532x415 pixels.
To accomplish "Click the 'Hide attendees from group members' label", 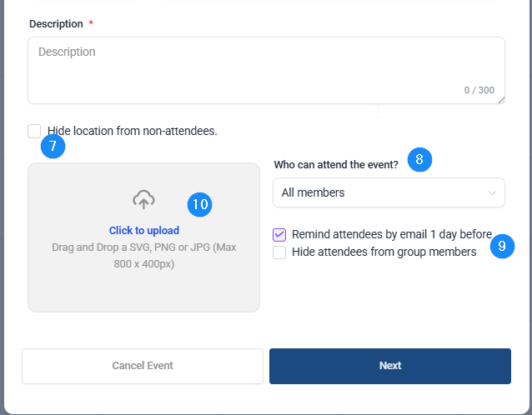I will [384, 252].
